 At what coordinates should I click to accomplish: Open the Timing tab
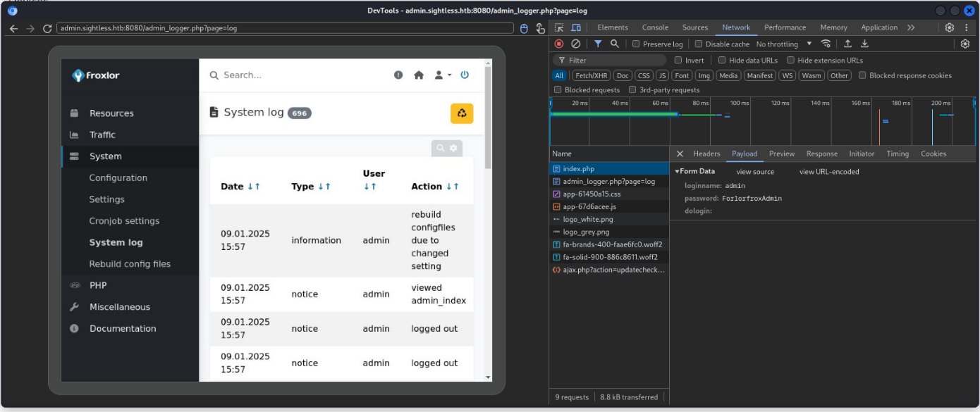click(x=898, y=154)
